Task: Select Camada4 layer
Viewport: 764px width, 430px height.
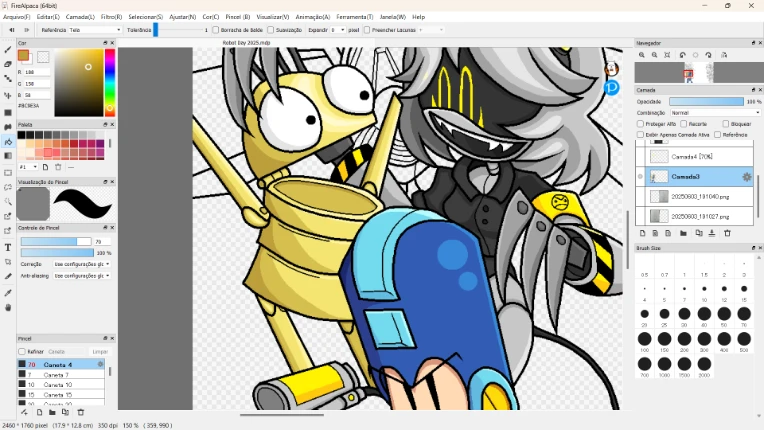Action: pos(700,156)
